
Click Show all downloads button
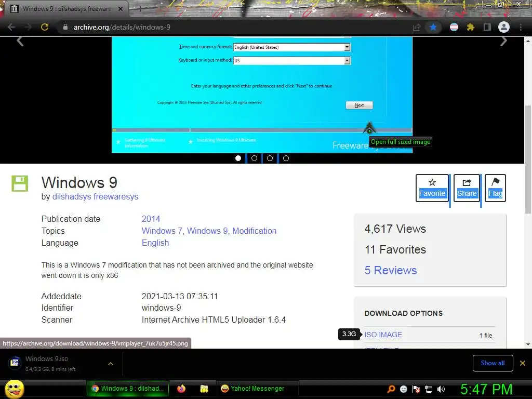point(493,363)
